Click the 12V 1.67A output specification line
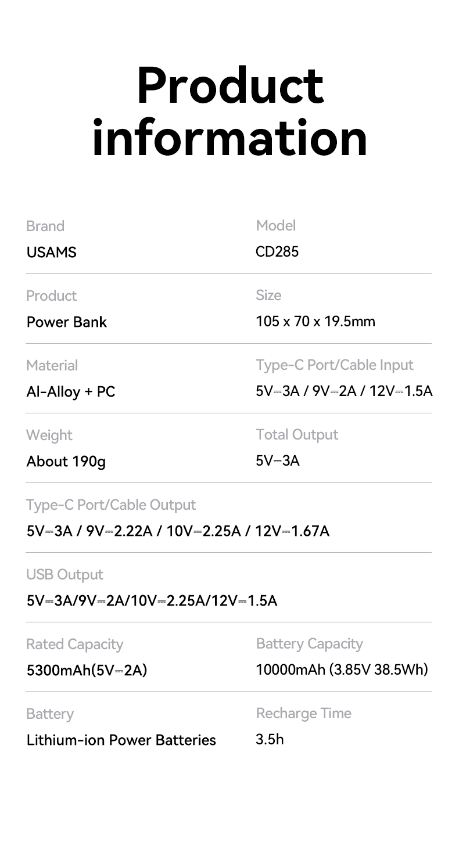Image resolution: width=459 pixels, height=868 pixels. click(178, 531)
